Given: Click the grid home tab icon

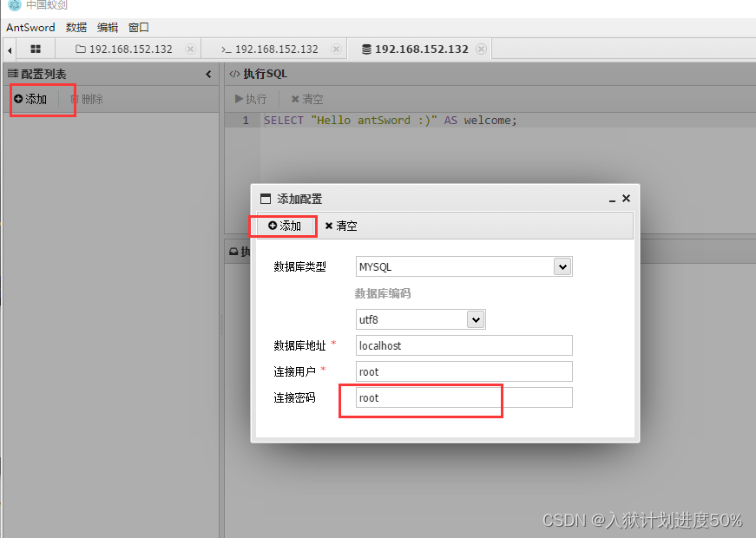Looking at the screenshot, I should (36, 49).
